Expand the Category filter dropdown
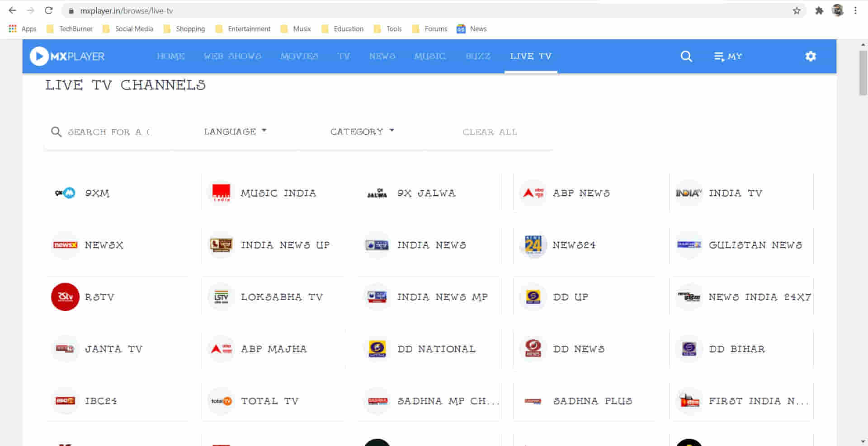Image resolution: width=868 pixels, height=446 pixels. pos(362,131)
